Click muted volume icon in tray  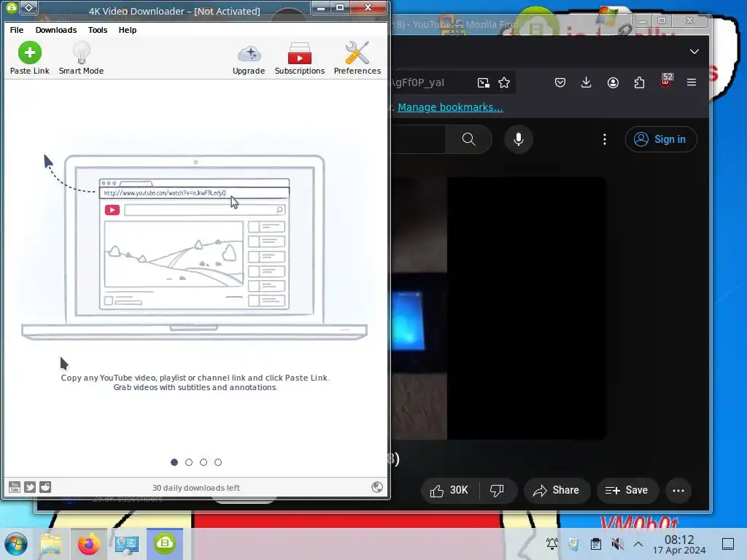pos(617,544)
